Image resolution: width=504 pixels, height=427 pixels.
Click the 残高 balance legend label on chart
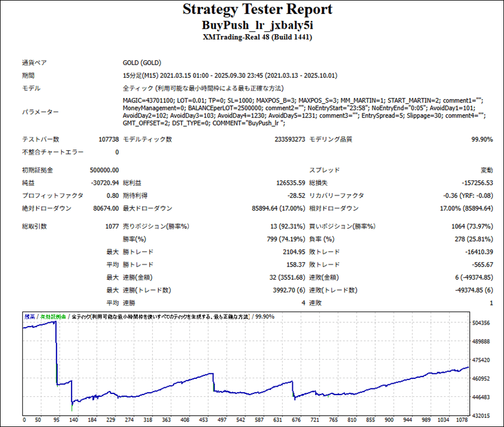click(x=30, y=317)
